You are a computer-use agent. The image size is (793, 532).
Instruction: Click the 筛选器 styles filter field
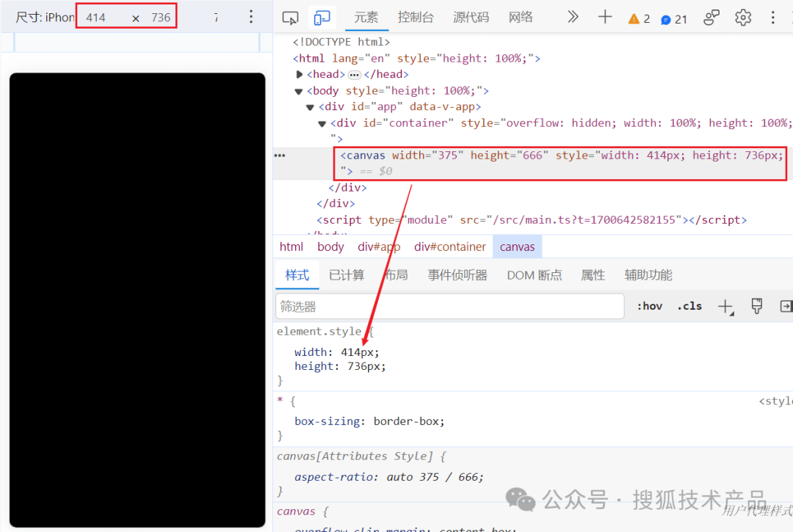point(449,307)
